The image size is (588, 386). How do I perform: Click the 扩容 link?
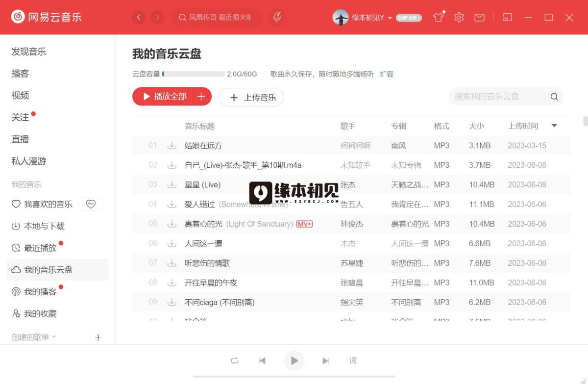pos(387,74)
